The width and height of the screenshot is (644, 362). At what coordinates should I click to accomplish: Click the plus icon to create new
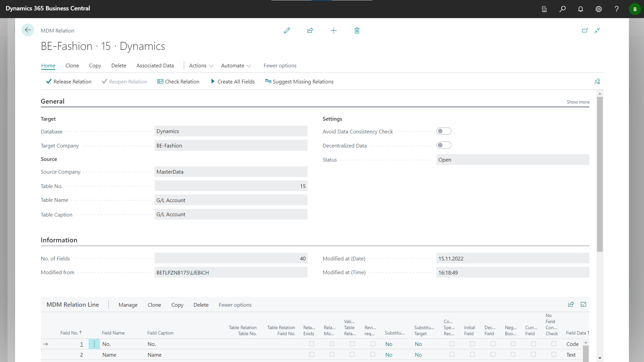[333, 31]
